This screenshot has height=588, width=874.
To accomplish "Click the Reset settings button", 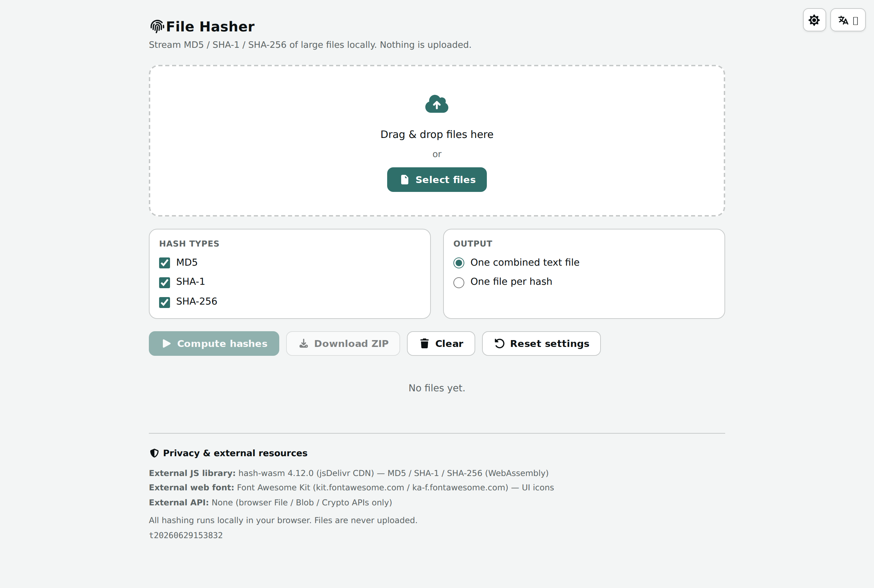I will pyautogui.click(x=541, y=344).
